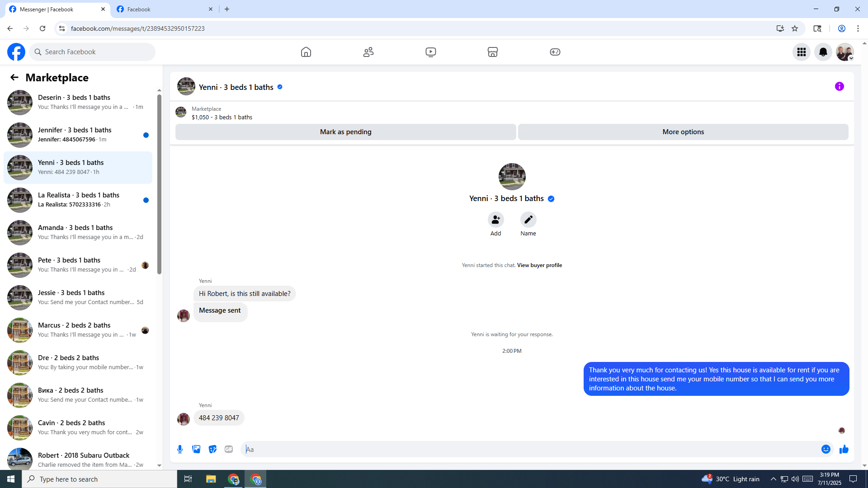Open Deserin 3 beds 1 baths chat

point(78,103)
